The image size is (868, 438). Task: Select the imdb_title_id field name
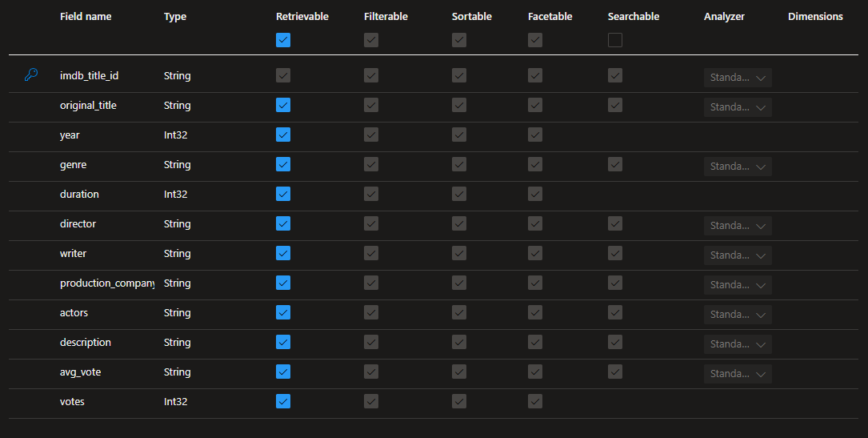pos(89,75)
